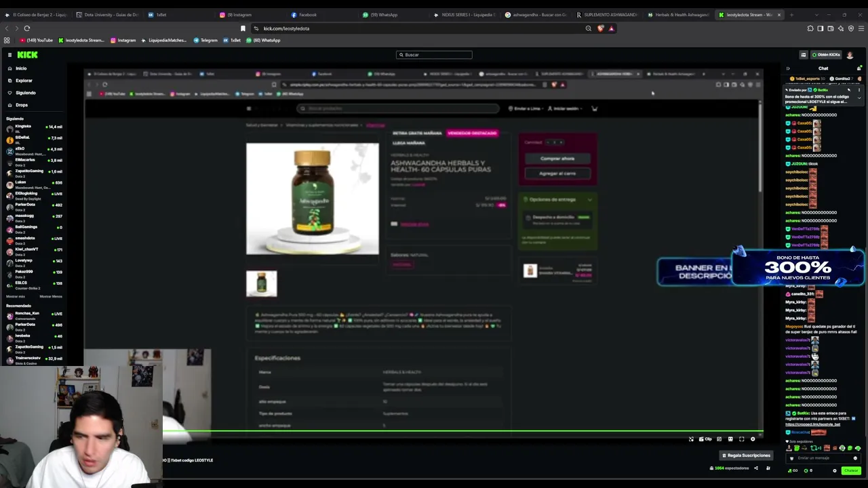The image size is (868, 488).
Task: Click the Obtén KICKs button
Action: point(826,55)
